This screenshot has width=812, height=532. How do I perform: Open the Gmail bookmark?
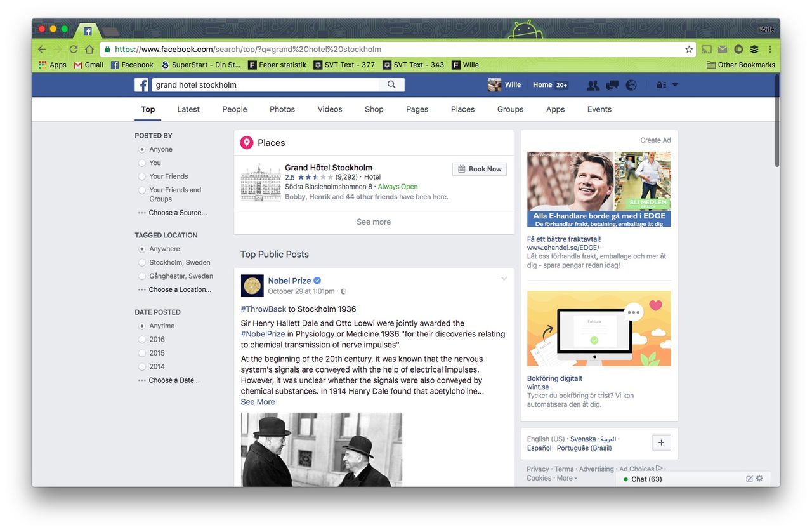[x=89, y=65]
